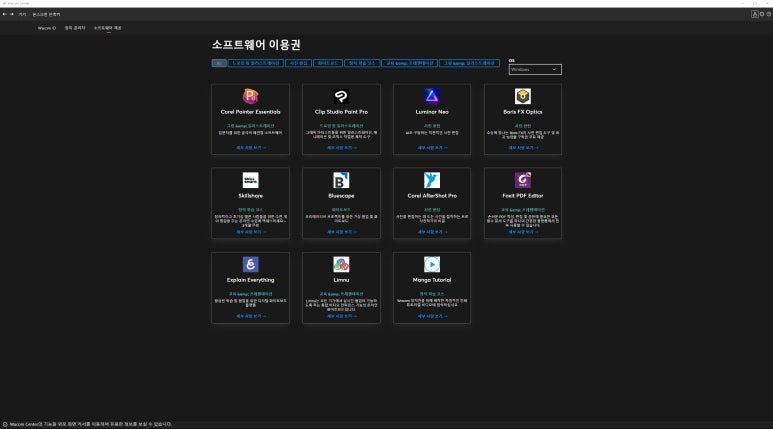Click the Luminar Neo category label

pos(432,126)
